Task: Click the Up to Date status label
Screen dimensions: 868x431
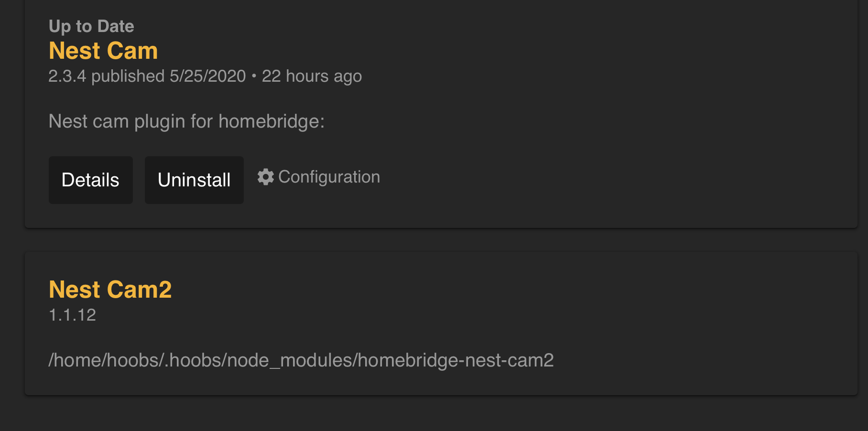Action: click(91, 26)
